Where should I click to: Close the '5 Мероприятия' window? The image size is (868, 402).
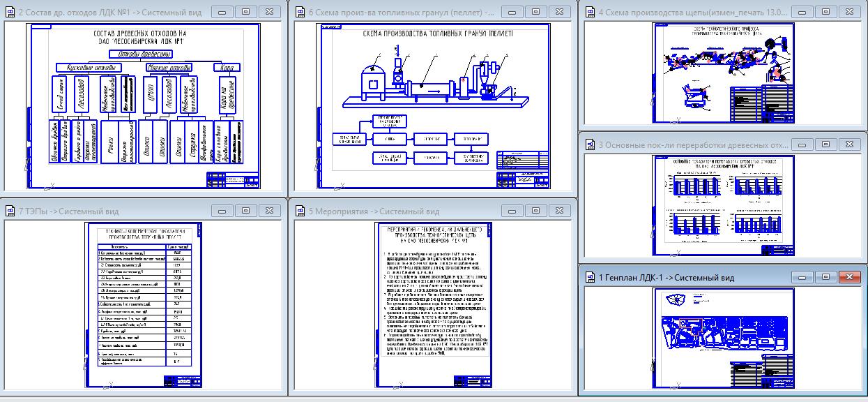[559, 211]
